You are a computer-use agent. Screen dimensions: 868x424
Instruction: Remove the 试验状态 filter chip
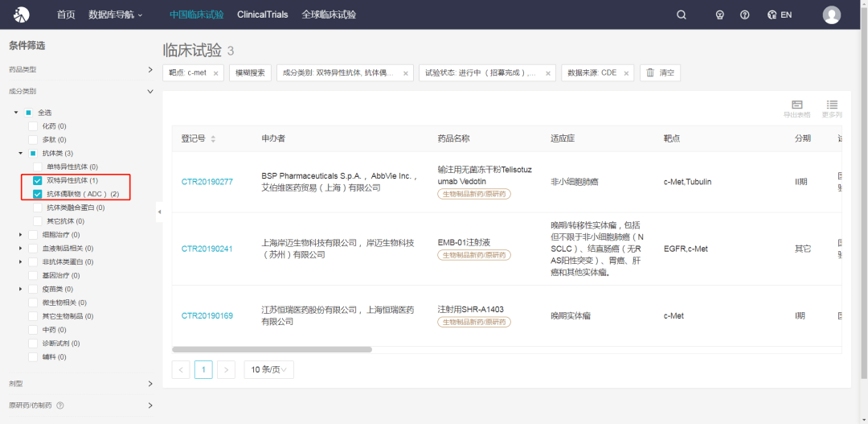tap(548, 73)
